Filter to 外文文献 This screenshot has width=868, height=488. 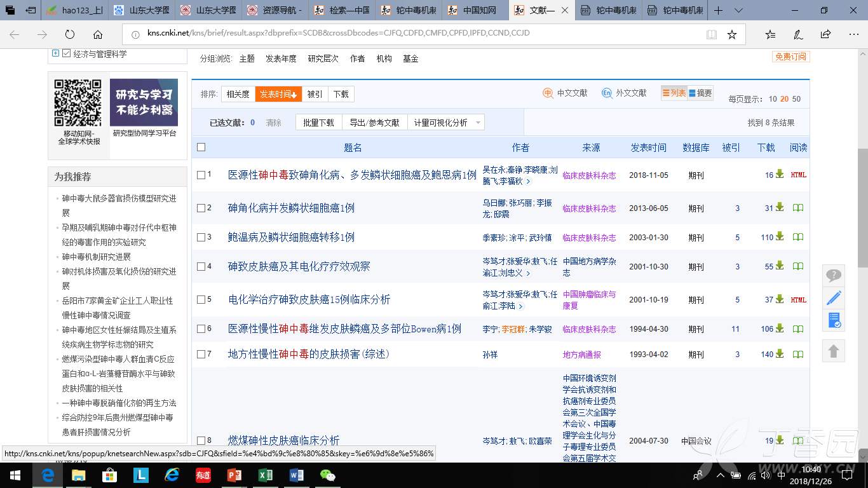pyautogui.click(x=624, y=93)
